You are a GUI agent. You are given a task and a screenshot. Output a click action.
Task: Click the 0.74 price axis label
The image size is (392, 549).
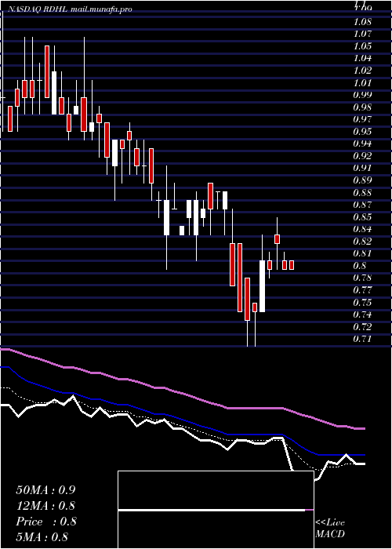click(x=362, y=314)
